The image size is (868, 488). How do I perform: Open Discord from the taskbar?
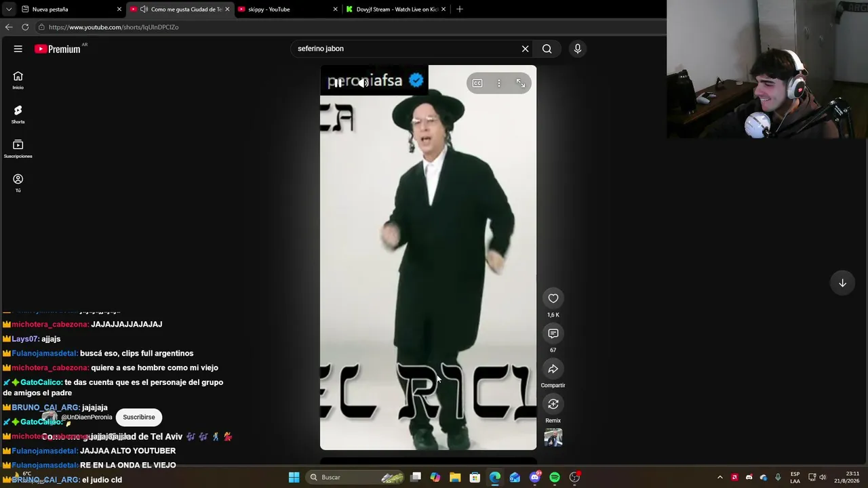(535, 478)
